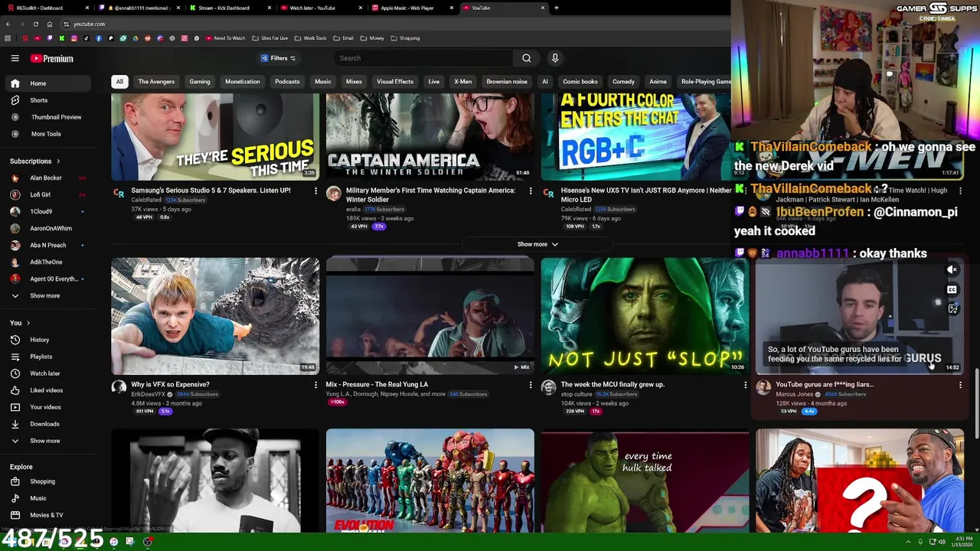
Task: Open three-dot menu for Captain America reaction video
Action: pyautogui.click(x=530, y=191)
